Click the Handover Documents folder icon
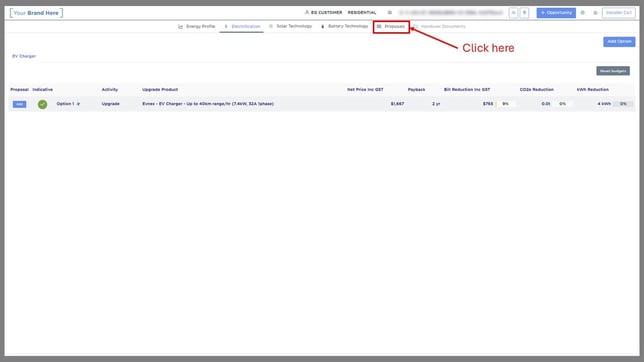644x362 pixels. coord(416,27)
